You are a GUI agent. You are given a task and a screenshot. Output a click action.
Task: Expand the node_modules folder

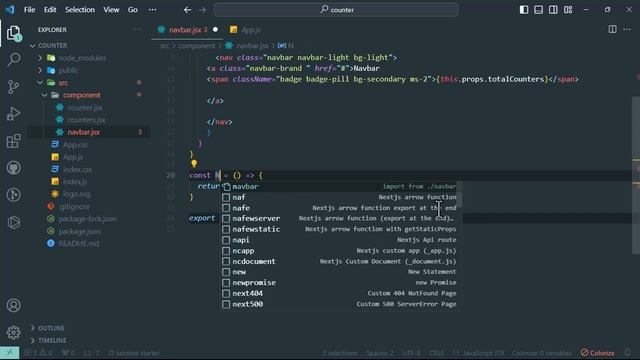coord(40,58)
